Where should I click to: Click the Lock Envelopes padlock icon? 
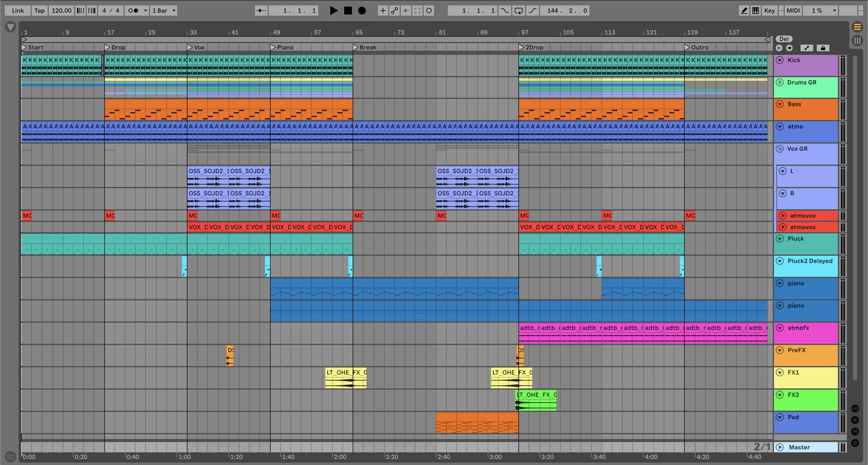pos(823,48)
